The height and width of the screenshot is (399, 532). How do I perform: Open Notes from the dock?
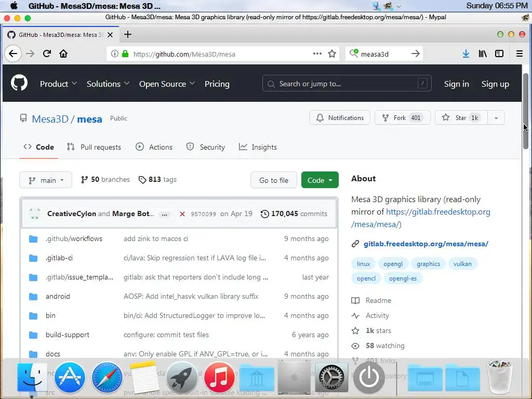point(144,377)
